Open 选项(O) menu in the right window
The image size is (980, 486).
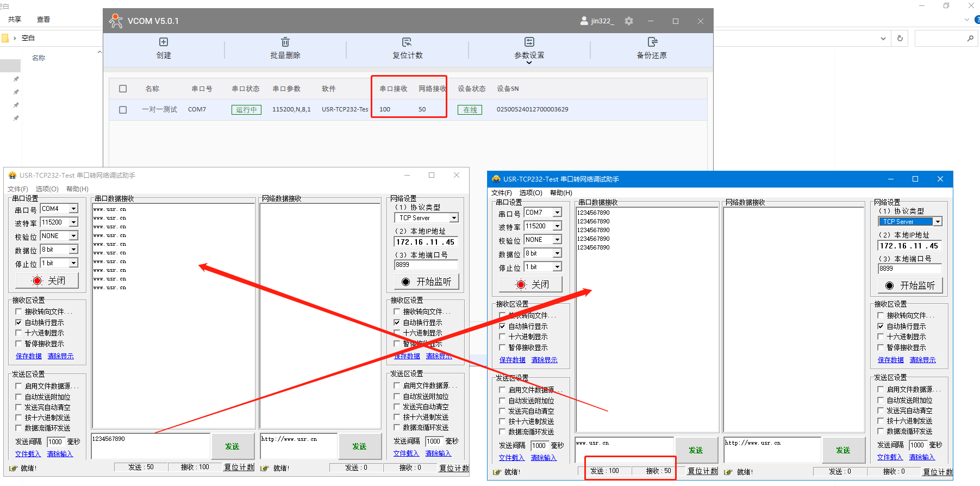click(x=530, y=193)
